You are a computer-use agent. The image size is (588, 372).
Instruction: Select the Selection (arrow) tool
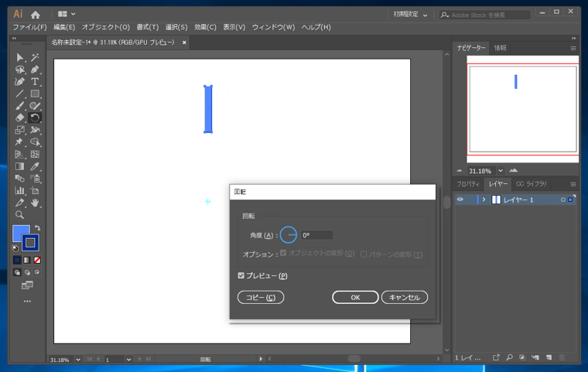click(x=19, y=57)
